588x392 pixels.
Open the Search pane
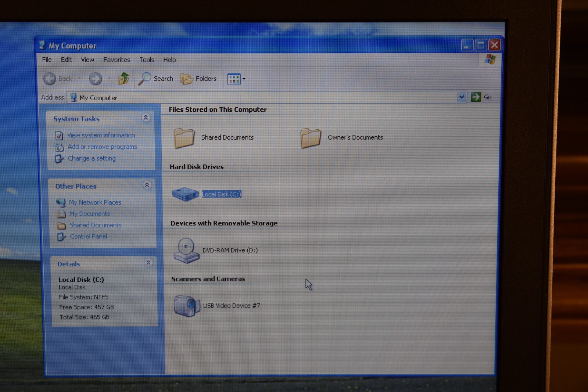click(155, 79)
